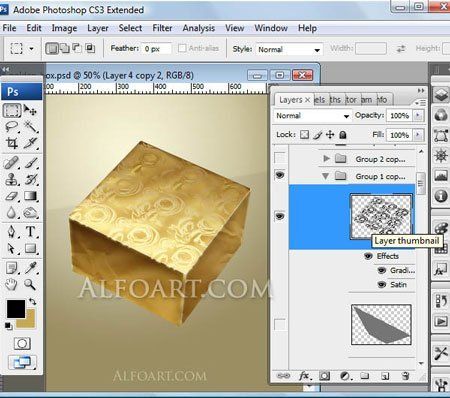Select the Move tool
The width and height of the screenshot is (450, 398).
(x=30, y=110)
